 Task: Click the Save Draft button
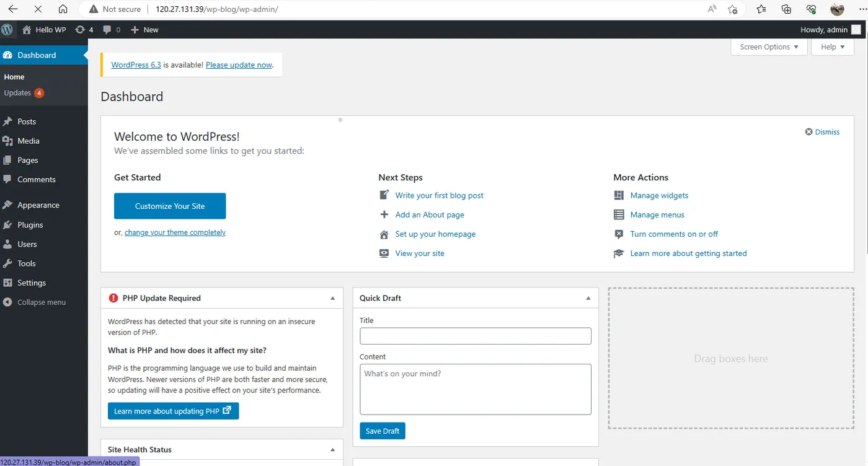tap(382, 431)
